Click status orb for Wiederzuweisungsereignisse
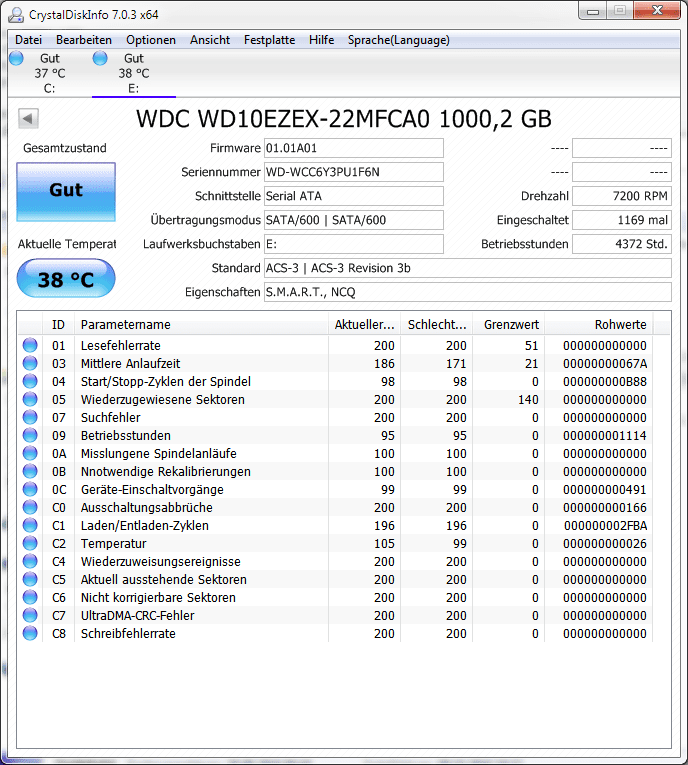This screenshot has width=688, height=765. pyautogui.click(x=30, y=562)
